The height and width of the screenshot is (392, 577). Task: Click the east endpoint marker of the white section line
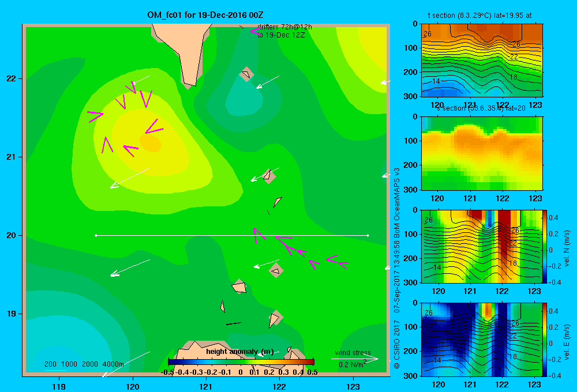[x=368, y=235]
